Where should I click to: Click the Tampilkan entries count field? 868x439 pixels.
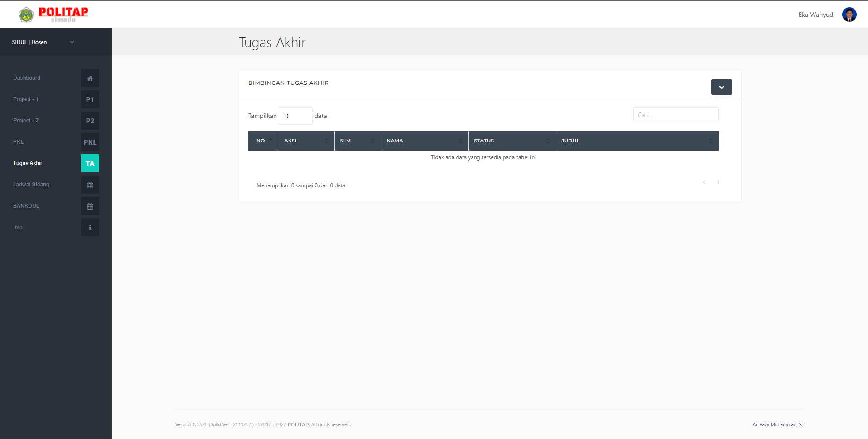pyautogui.click(x=295, y=116)
